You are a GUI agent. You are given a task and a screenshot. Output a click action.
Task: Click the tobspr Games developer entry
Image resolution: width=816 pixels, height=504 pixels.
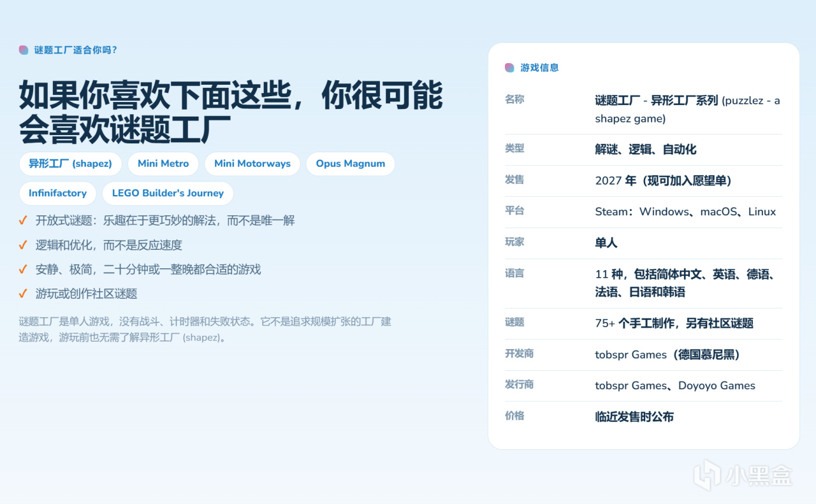point(667,355)
